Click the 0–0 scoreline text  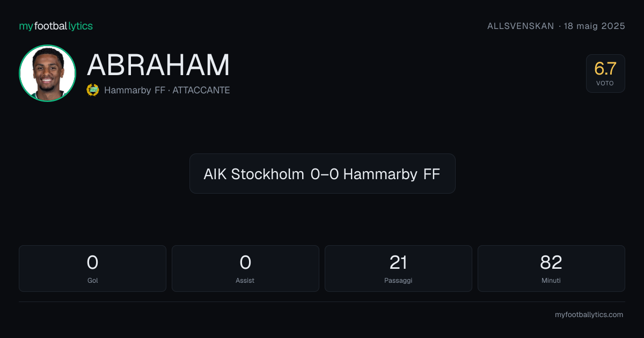pos(324,174)
